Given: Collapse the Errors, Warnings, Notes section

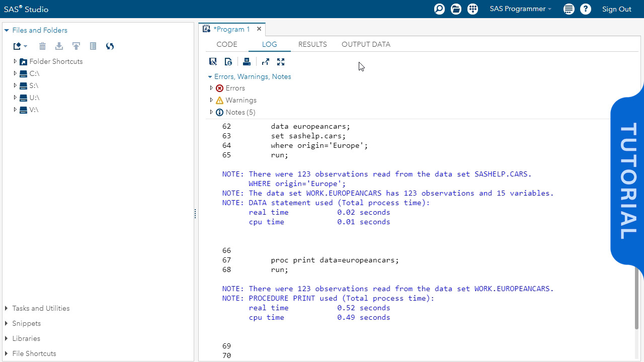Looking at the screenshot, I should coord(210,77).
